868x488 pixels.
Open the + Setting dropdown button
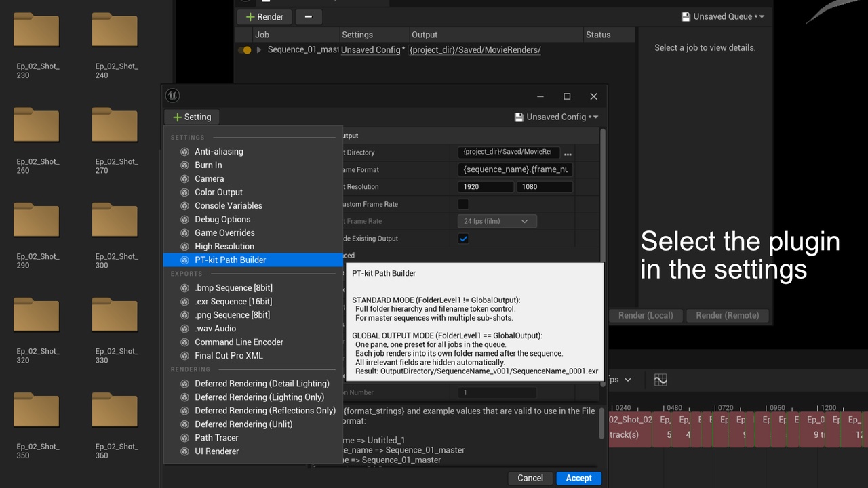coord(192,117)
